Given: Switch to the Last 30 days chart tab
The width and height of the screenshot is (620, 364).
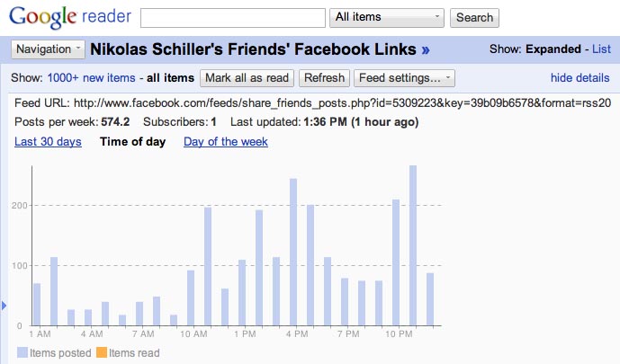Looking at the screenshot, I should [48, 141].
